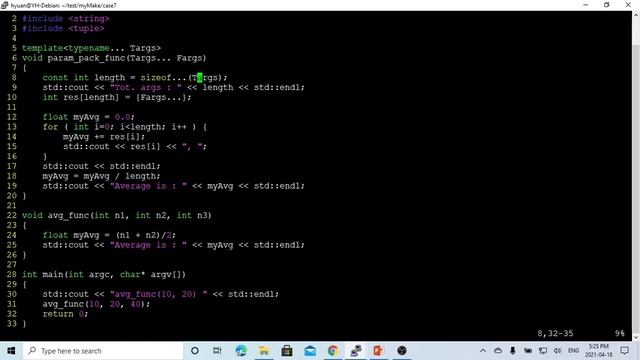Image resolution: width=640 pixels, height=360 pixels.
Task: Click 'return 0;' on line 32
Action: coord(65,314)
